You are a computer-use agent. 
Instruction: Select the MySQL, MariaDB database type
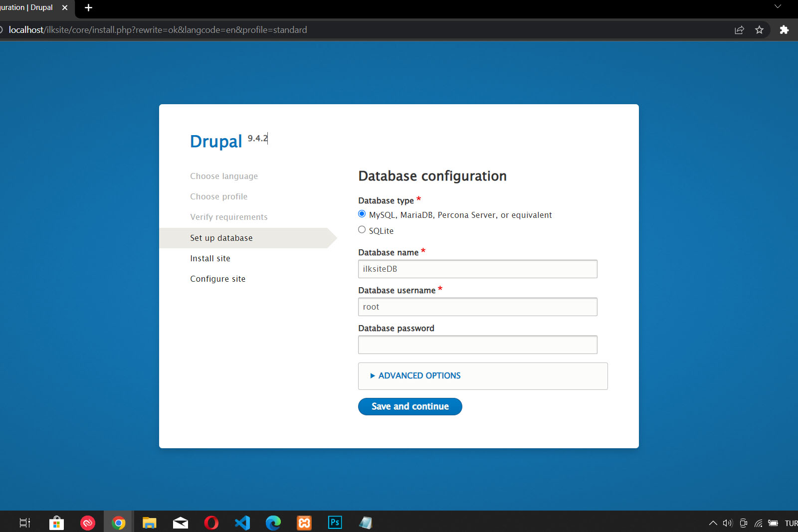[362, 214]
